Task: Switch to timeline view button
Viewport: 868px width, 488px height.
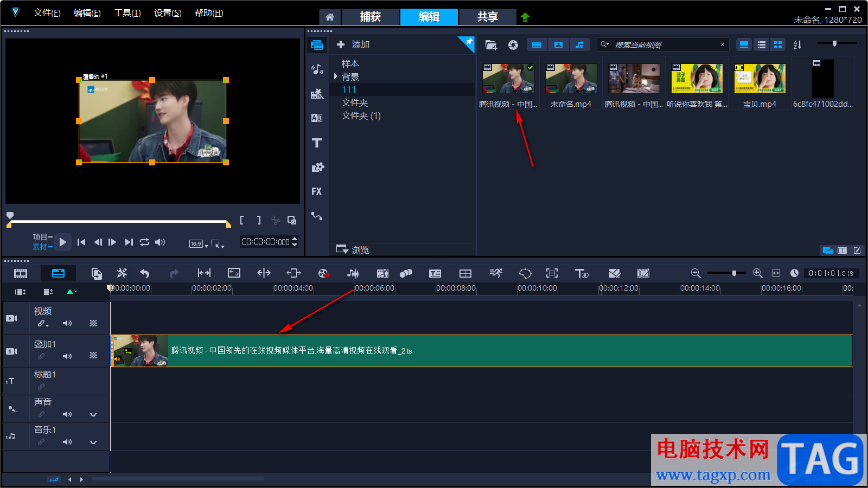Action: [x=58, y=273]
